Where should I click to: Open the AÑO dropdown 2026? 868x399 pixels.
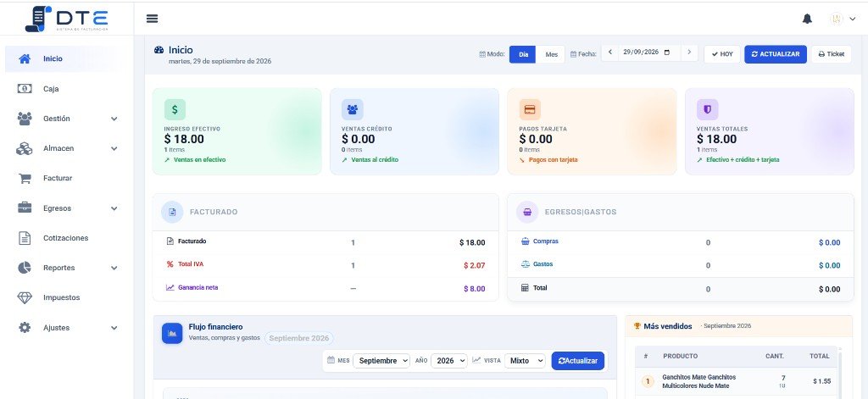point(449,361)
